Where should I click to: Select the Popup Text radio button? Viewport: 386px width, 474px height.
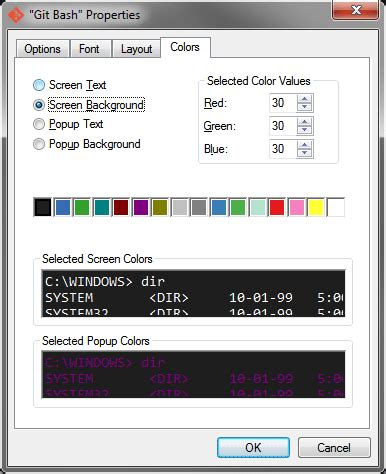(x=39, y=124)
